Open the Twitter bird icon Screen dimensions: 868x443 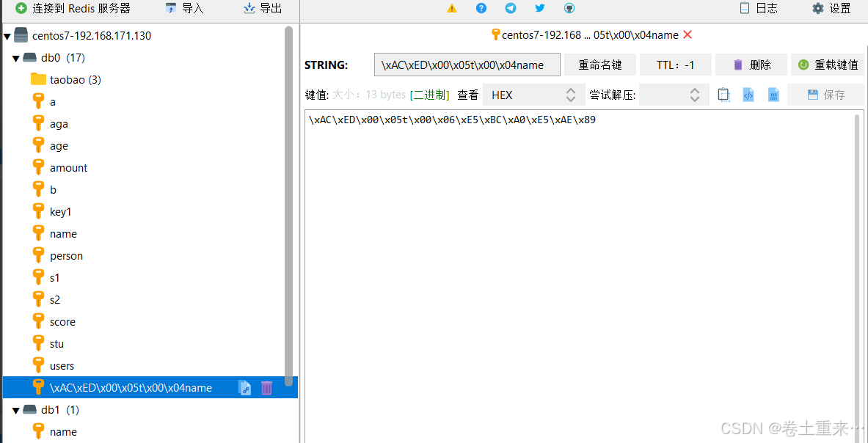tap(540, 8)
